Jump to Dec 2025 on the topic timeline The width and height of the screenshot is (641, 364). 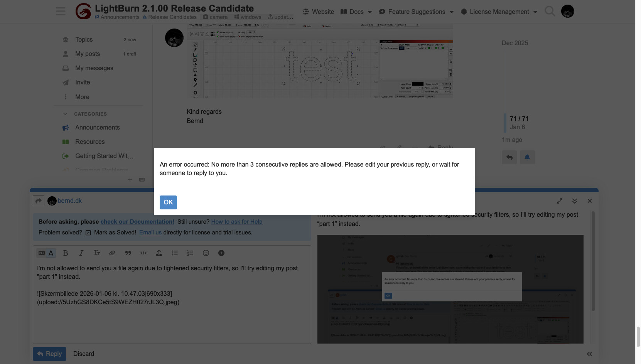coord(515,43)
